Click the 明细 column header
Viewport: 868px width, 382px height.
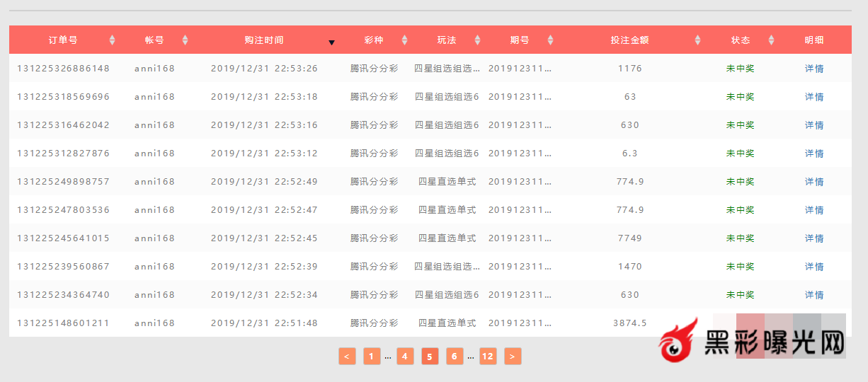pos(814,40)
